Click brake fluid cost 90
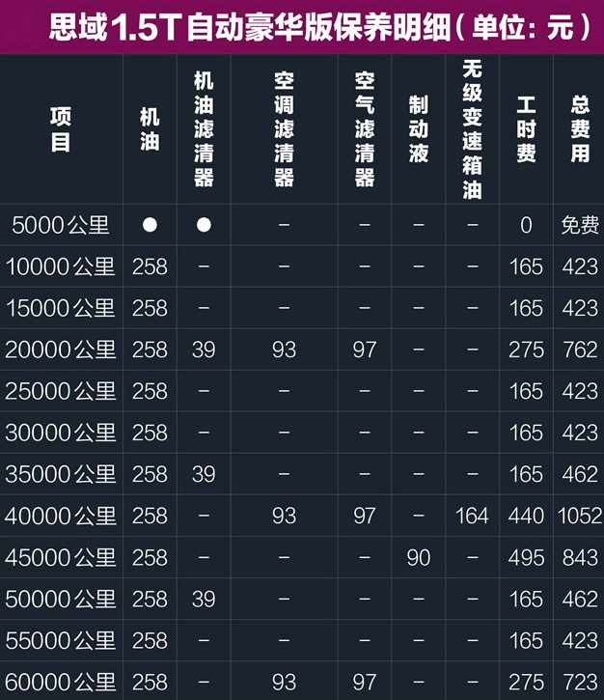Screen dimensions: 604x700 coord(419,558)
